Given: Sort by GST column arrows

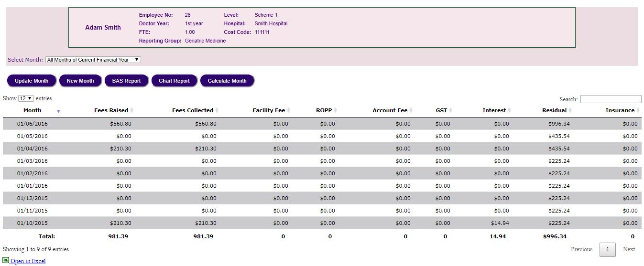Looking at the screenshot, I should pos(450,110).
